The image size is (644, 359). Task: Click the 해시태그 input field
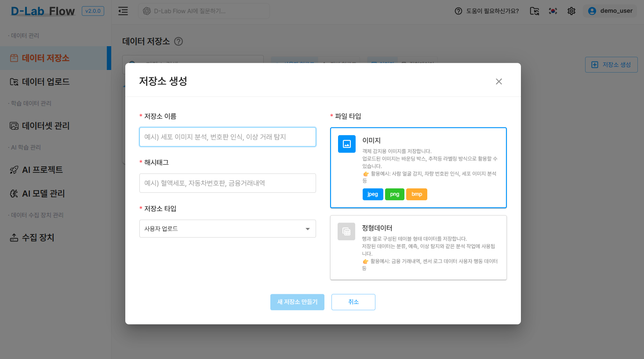[227, 183]
